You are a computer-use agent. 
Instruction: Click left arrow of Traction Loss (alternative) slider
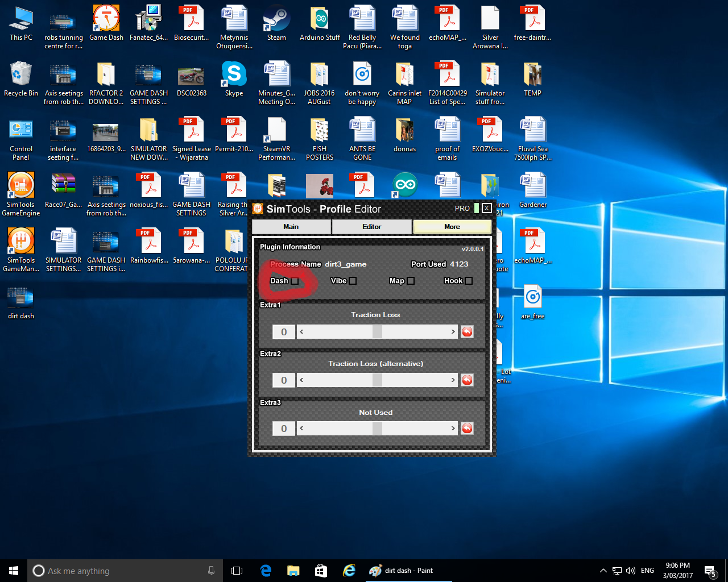301,380
